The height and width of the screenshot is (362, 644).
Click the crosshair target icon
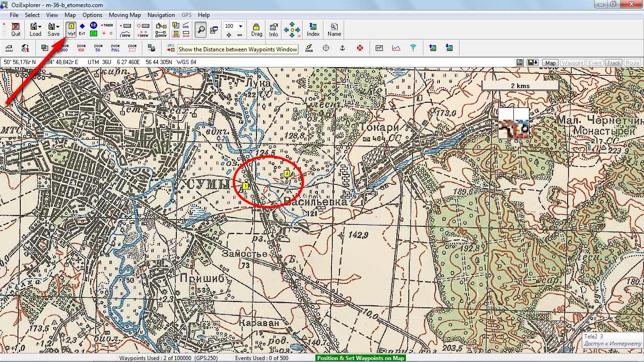pos(326,48)
